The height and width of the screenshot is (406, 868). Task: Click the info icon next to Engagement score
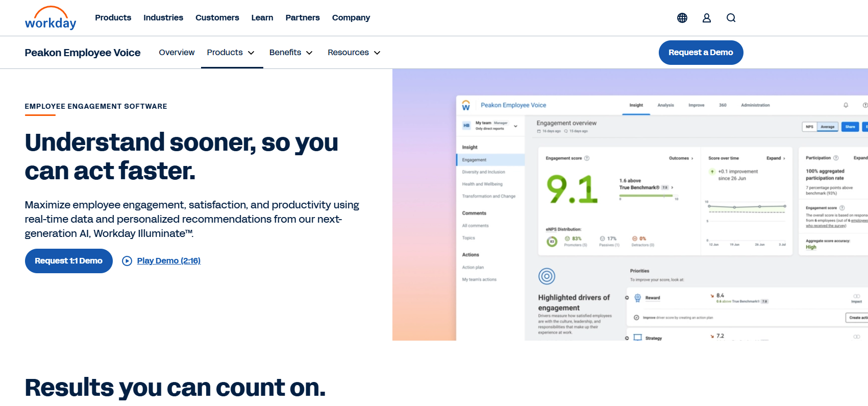point(587,158)
